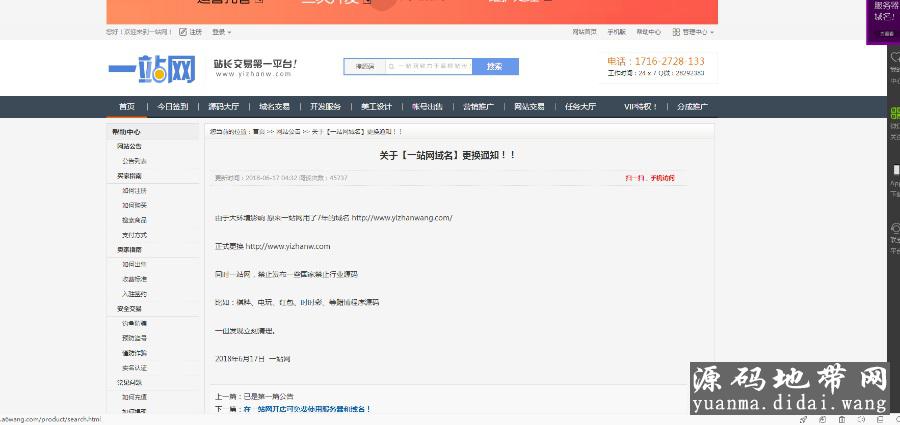This screenshot has width=900, height=425.
Task: Click the http://www.yizhanw.com URL text
Action: [288, 246]
